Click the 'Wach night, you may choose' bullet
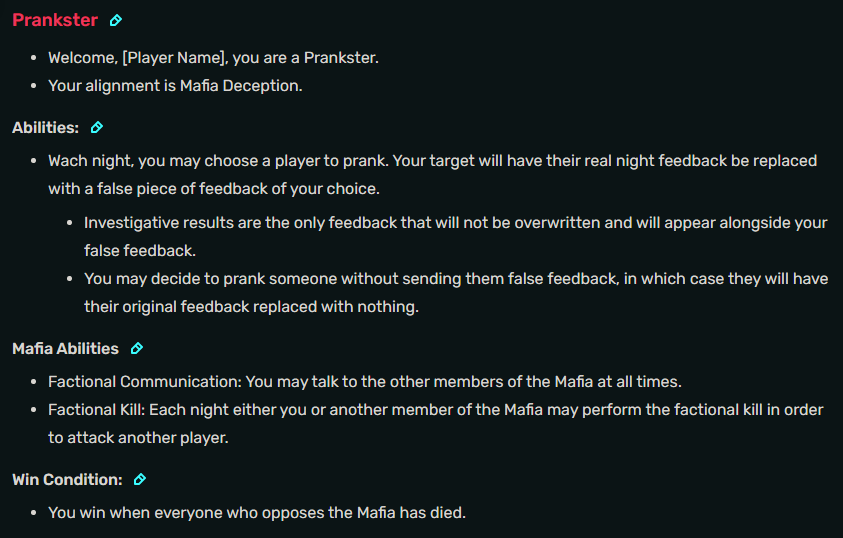The image size is (843, 538). 433,175
